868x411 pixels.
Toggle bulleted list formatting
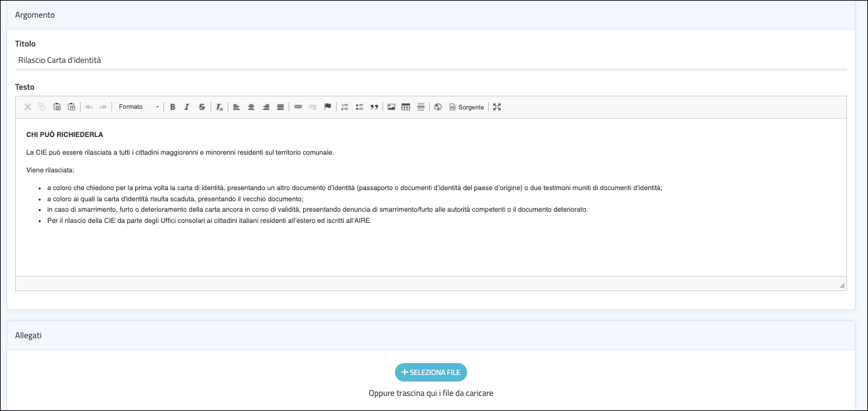tap(359, 107)
